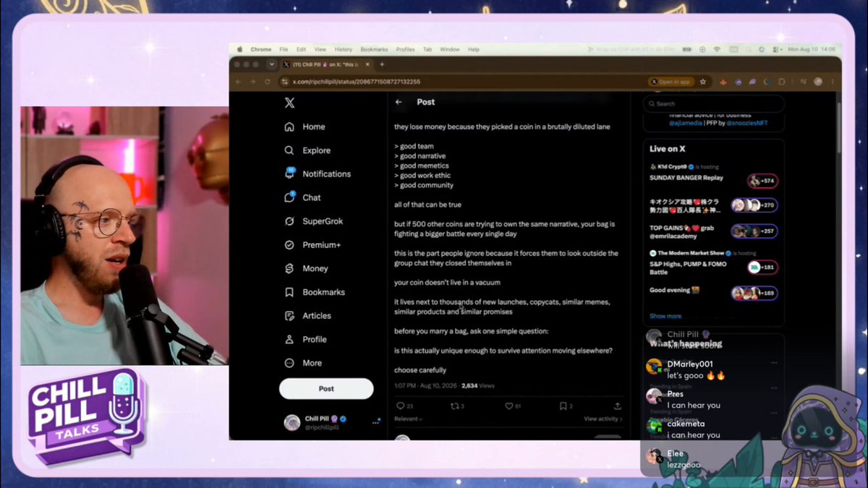Click the Open in app button
Screen dimensions: 868x488
point(670,82)
